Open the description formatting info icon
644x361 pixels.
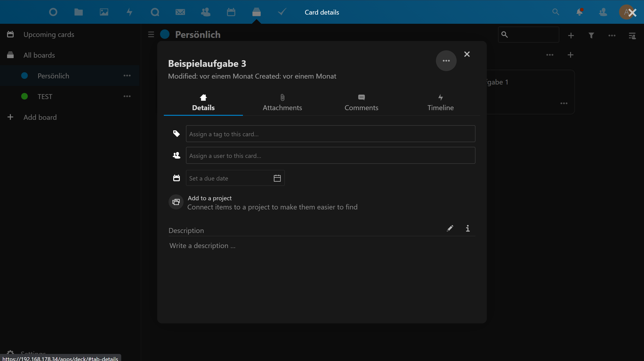[467, 229]
